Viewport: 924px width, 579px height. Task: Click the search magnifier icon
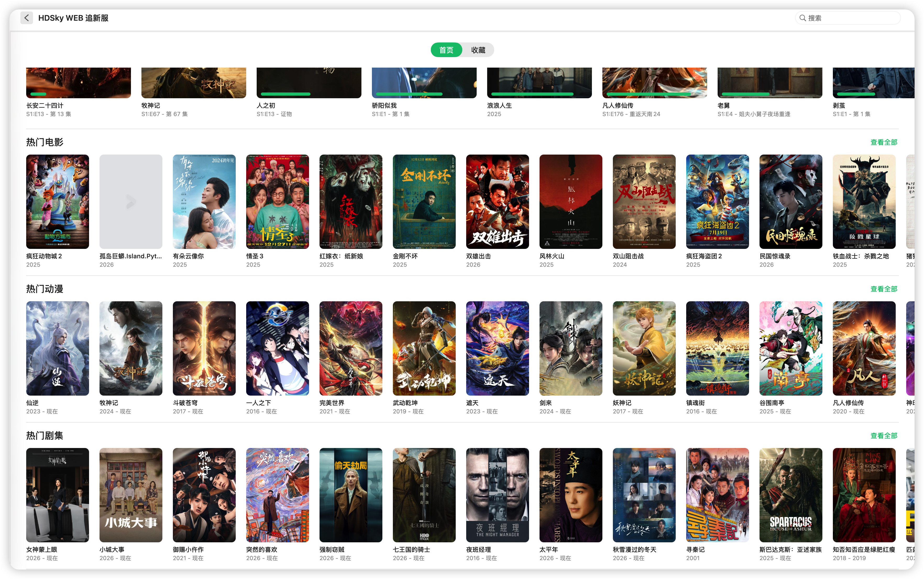[803, 18]
